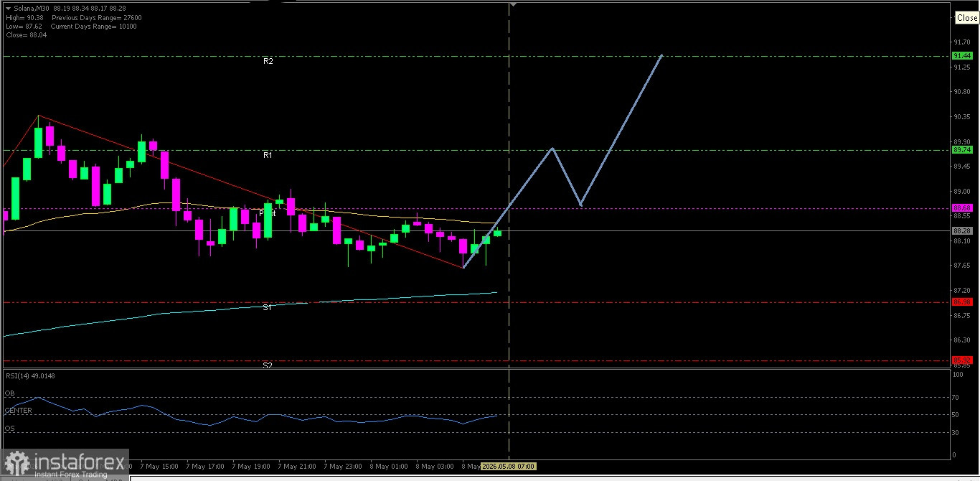Click the red 86.98 price label

[962, 302]
